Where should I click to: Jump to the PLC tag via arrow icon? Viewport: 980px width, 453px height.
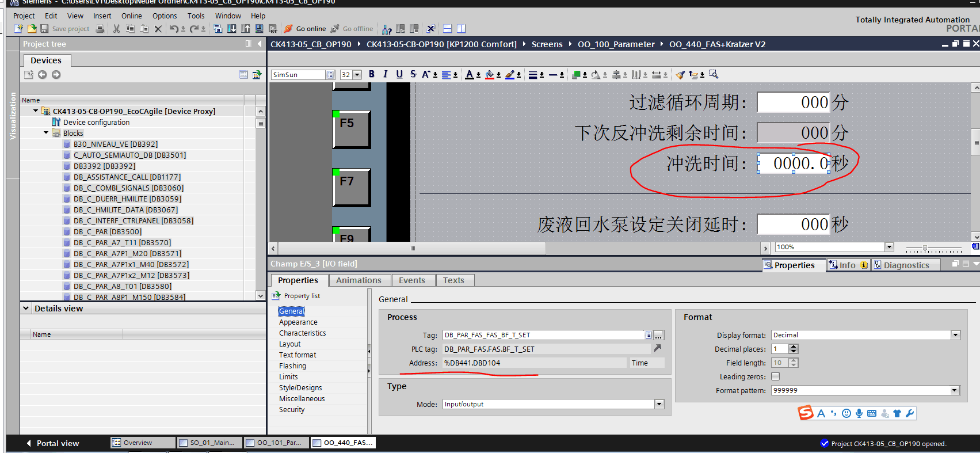tap(658, 348)
